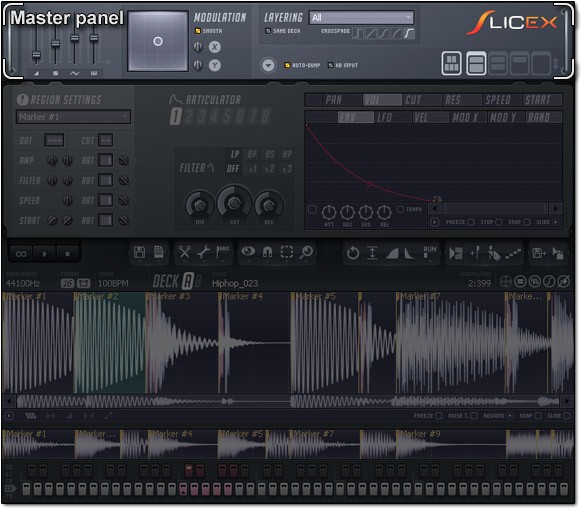
Task: Click the save-plus export icon
Action: click(x=538, y=253)
